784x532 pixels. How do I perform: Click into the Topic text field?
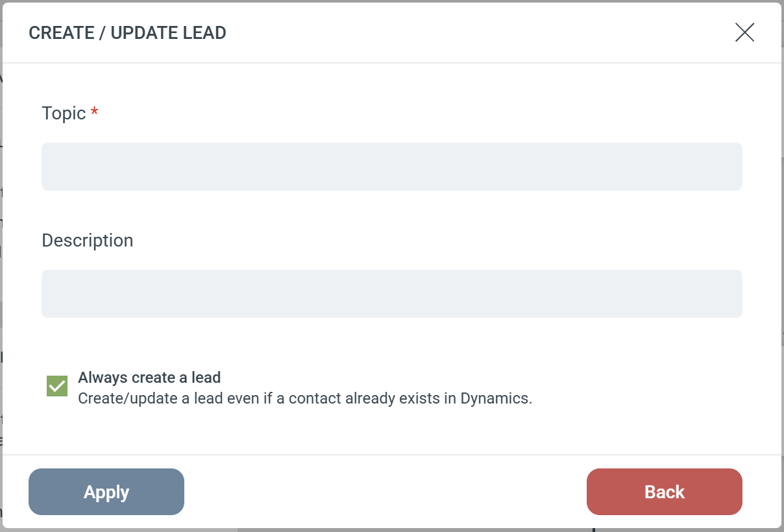click(391, 167)
